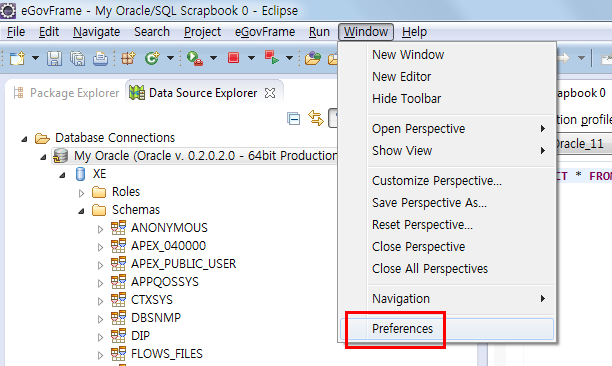Screen dimensions: 612x366
Task: Select Close Perspective entry
Action: [x=447, y=247]
